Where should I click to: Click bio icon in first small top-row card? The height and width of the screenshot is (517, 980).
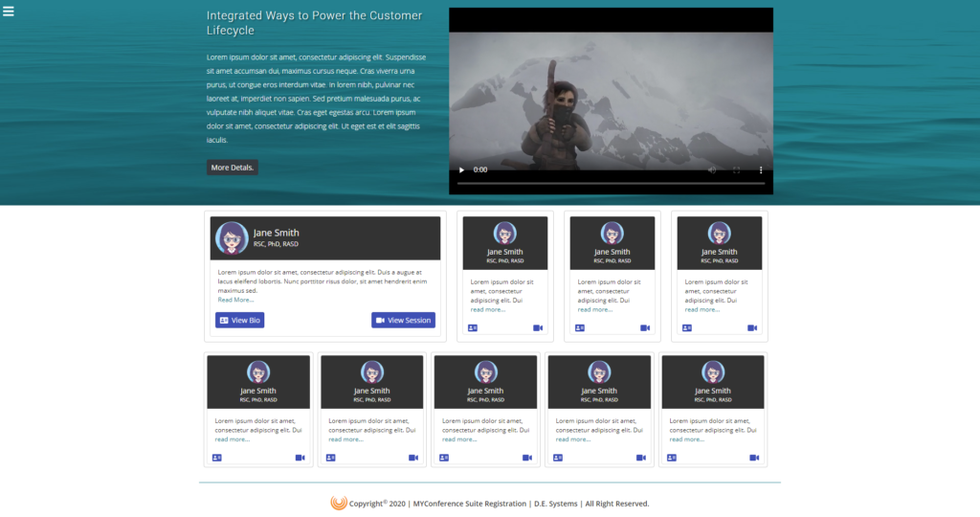click(x=473, y=328)
